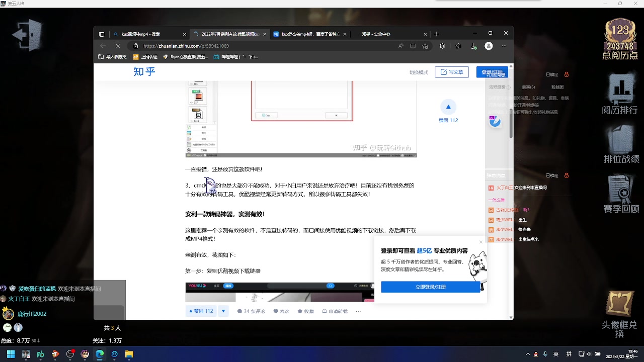Screen dimensions: 644x362
Task: Activate the read aloud icon in address bar
Action: coord(401,46)
